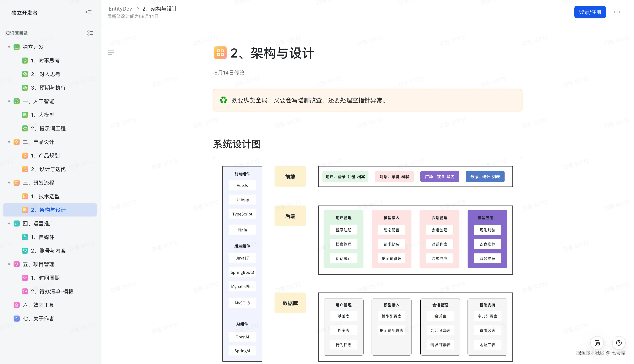Viewport: 634px width, 364px height.
Task: Click the outline settings icon beside 知识库目录
Action: [90, 33]
